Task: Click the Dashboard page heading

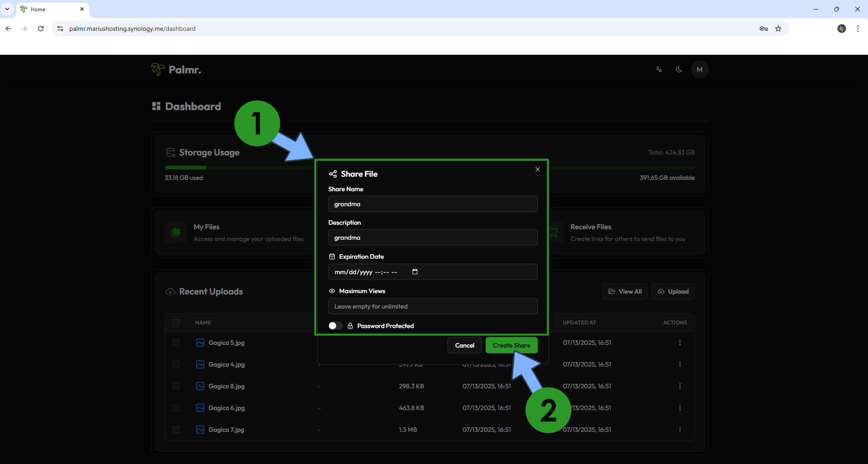Action: click(x=193, y=106)
